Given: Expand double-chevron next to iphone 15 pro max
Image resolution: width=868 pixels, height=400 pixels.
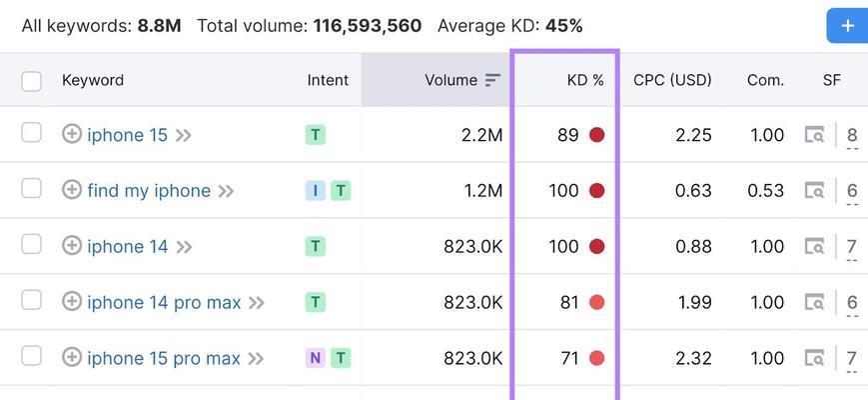Looking at the screenshot, I should point(256,359).
